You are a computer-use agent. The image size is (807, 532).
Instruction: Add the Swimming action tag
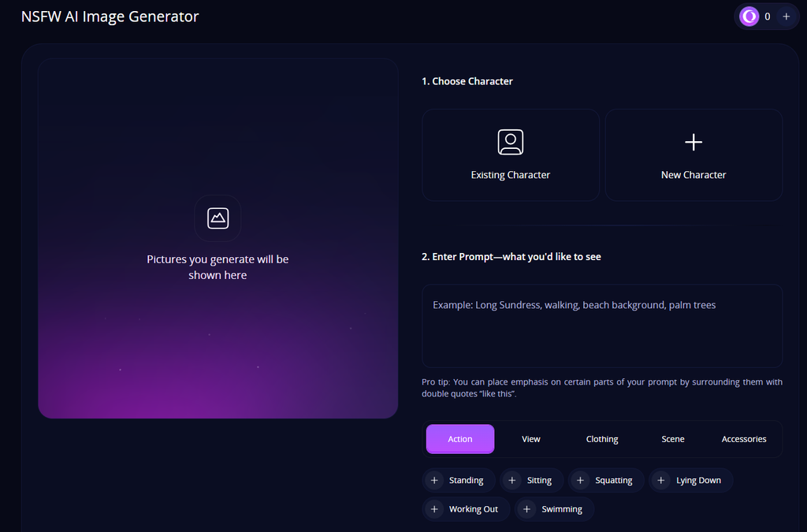pyautogui.click(x=554, y=509)
